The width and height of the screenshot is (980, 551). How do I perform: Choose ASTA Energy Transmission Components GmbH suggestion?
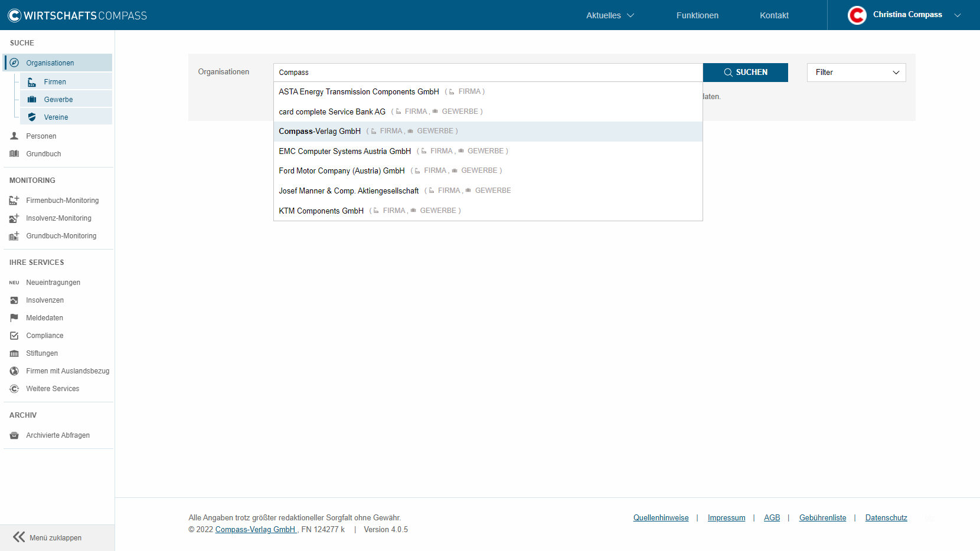click(x=488, y=91)
